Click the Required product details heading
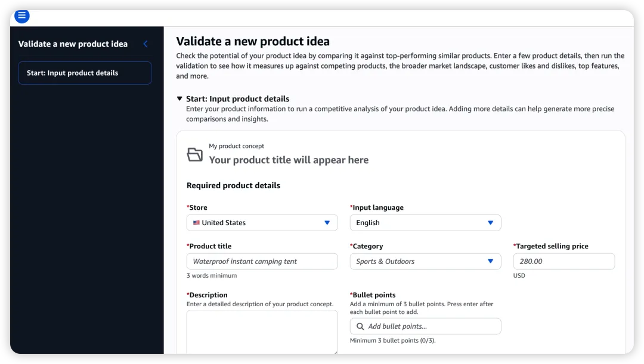The image size is (644, 364). point(233,185)
